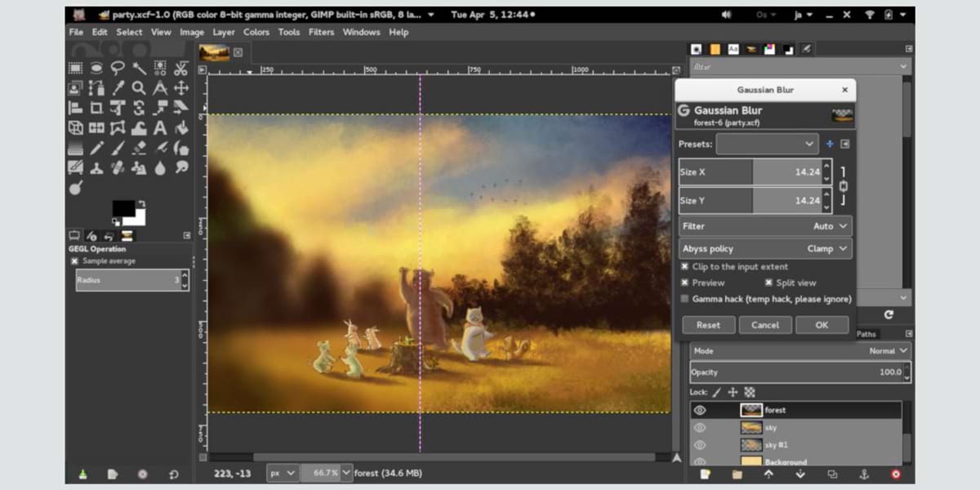Open the Filters menu
The height and width of the screenshot is (490, 980).
pyautogui.click(x=321, y=32)
